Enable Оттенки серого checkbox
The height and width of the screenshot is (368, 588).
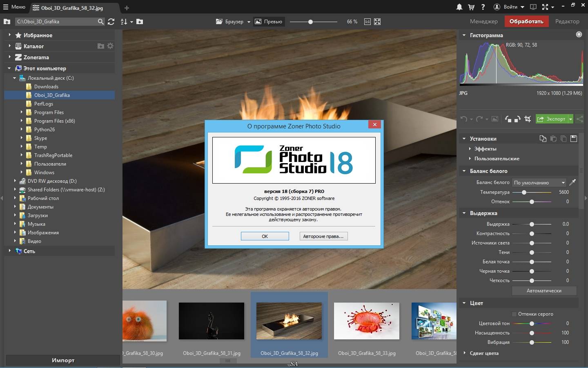(x=514, y=314)
